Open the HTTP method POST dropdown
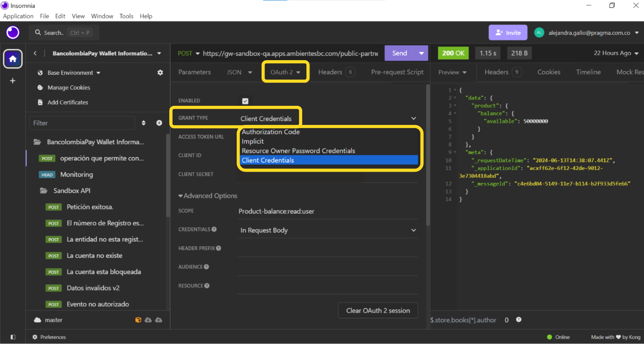644x344 pixels. (189, 53)
